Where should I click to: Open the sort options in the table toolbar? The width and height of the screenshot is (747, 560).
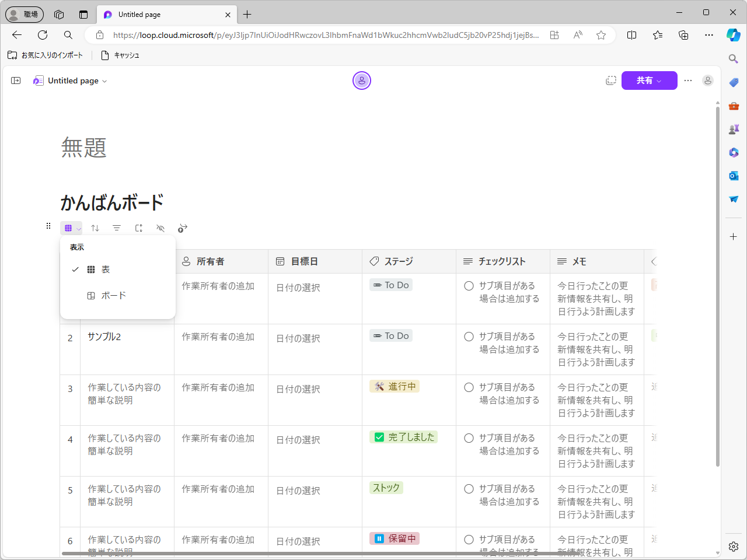(95, 228)
